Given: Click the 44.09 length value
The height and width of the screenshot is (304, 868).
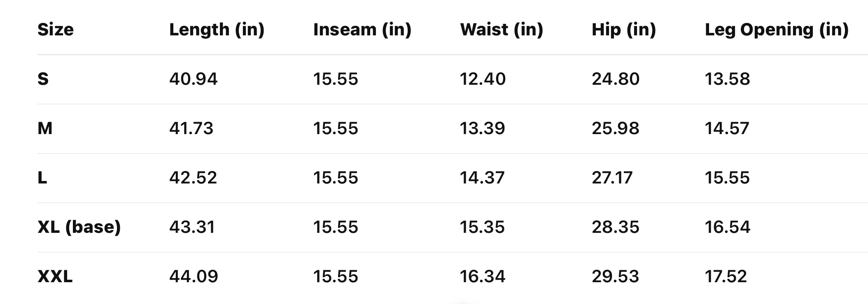Looking at the screenshot, I should click(194, 276).
